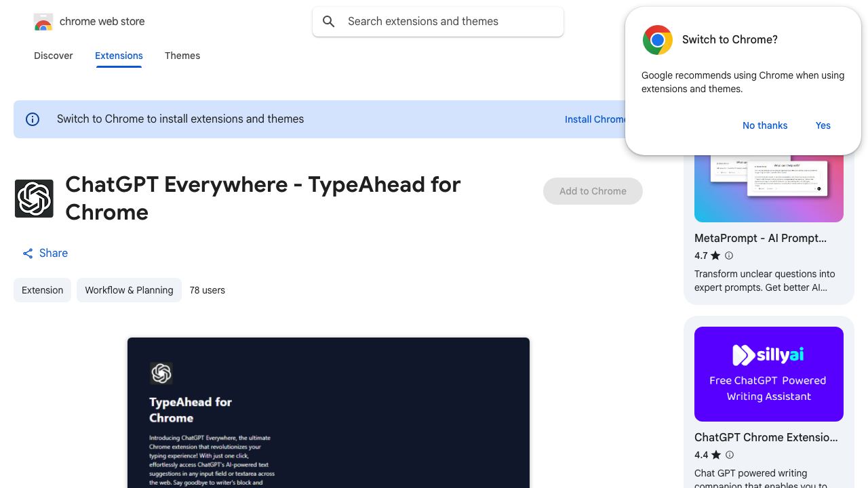Viewport: 868px width, 488px height.
Task: Click the info icon in the blue banner
Action: (x=33, y=119)
